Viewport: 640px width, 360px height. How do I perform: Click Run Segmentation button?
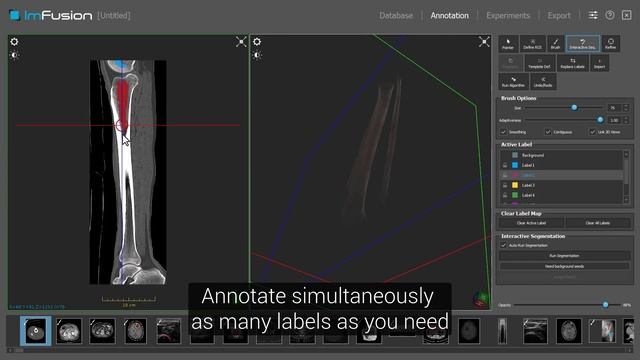[564, 256]
